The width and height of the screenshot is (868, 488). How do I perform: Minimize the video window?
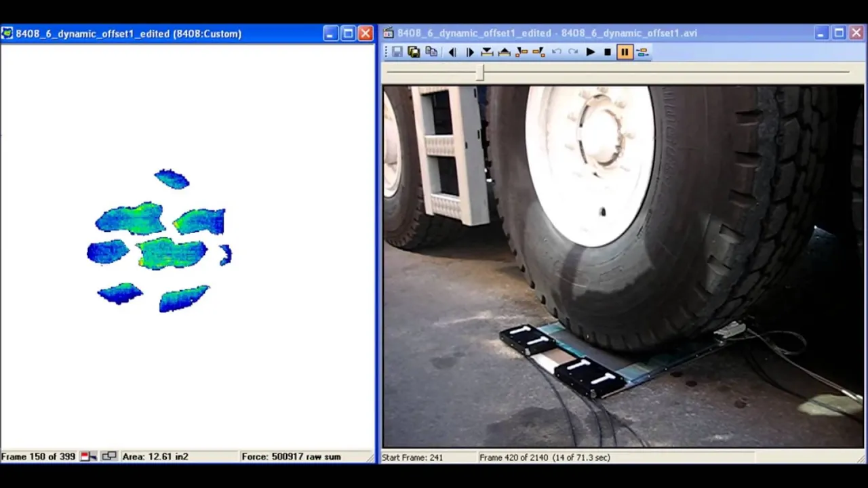point(821,33)
